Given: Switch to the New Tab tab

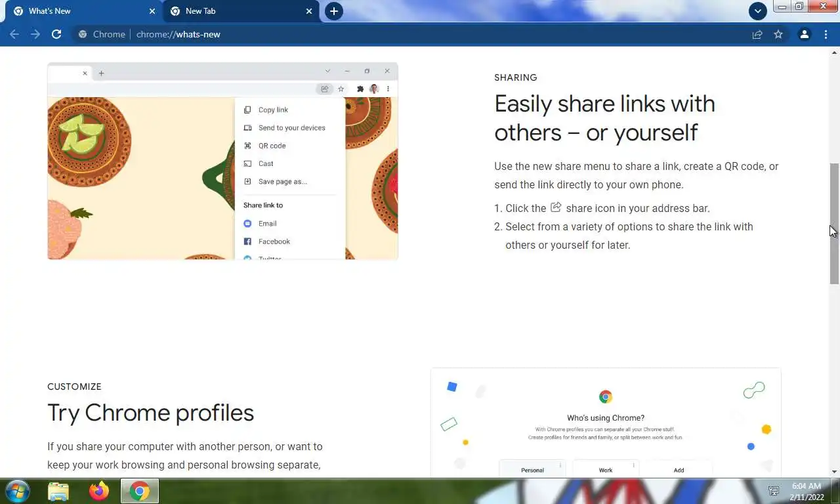Looking at the screenshot, I should coord(241,11).
